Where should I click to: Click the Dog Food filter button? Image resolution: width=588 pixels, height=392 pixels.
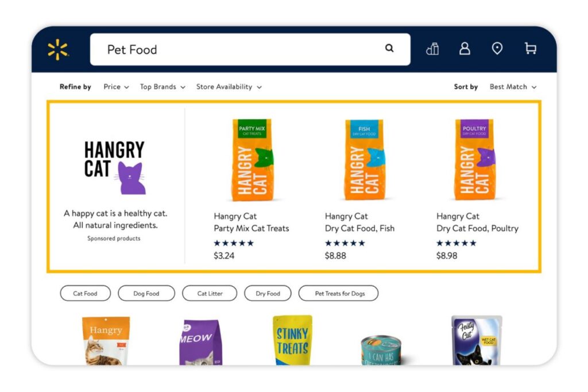coord(146,293)
